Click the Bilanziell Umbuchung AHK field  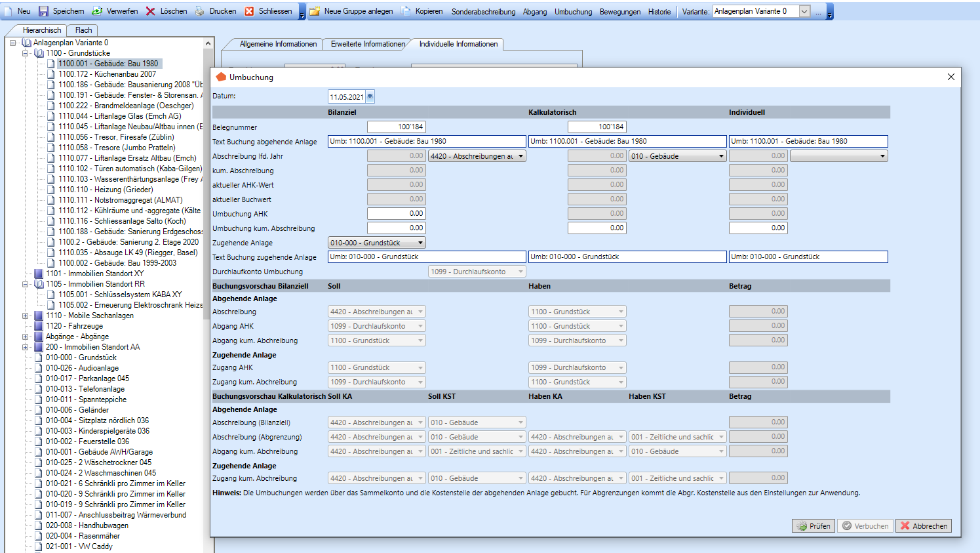point(397,213)
